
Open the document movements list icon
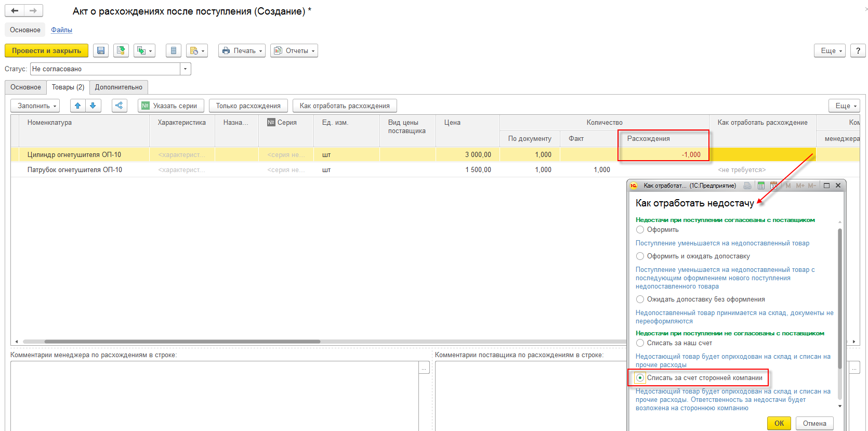pyautogui.click(x=174, y=50)
